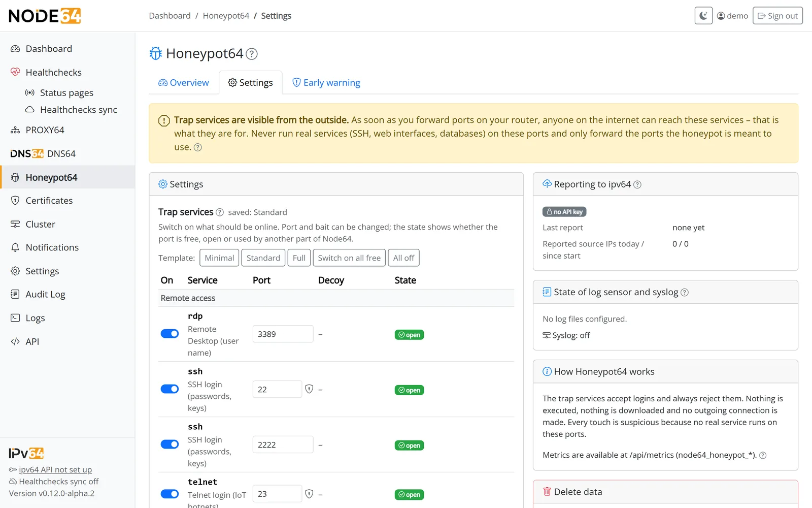Open help icon at end of warning banner
The height and width of the screenshot is (508, 812).
tap(198, 147)
